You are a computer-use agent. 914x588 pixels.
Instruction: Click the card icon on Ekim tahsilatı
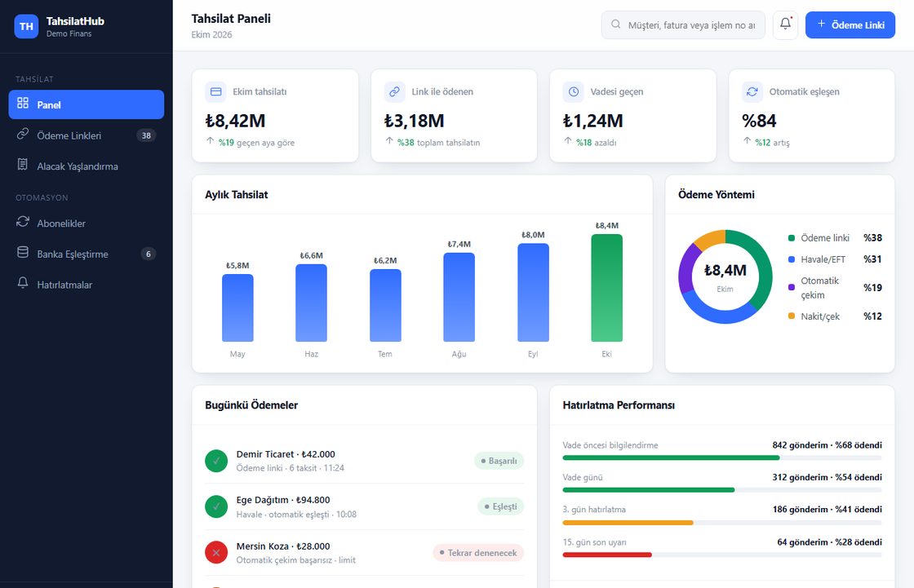pos(215,91)
